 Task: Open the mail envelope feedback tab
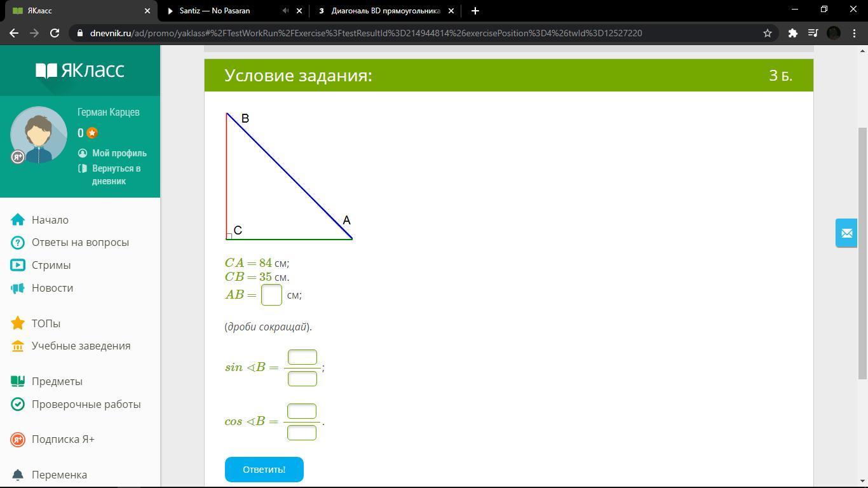pyautogui.click(x=846, y=233)
